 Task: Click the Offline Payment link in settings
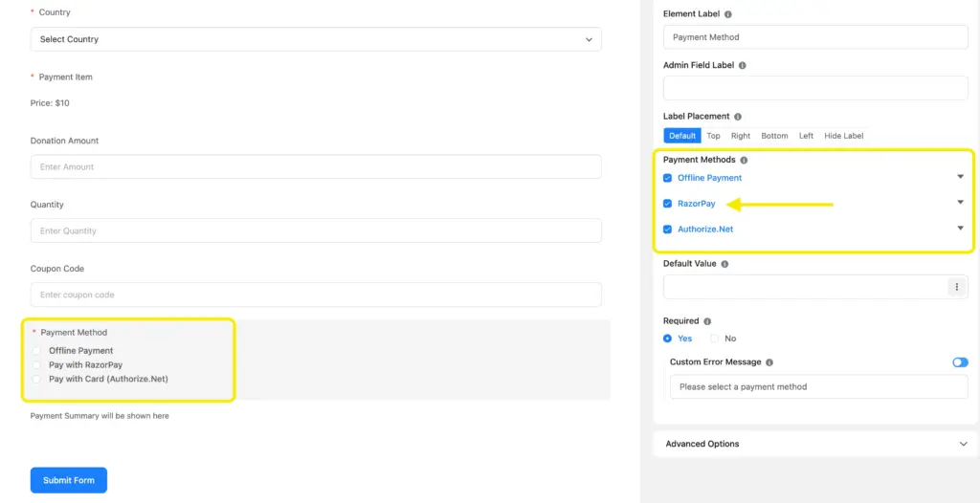[x=709, y=178]
